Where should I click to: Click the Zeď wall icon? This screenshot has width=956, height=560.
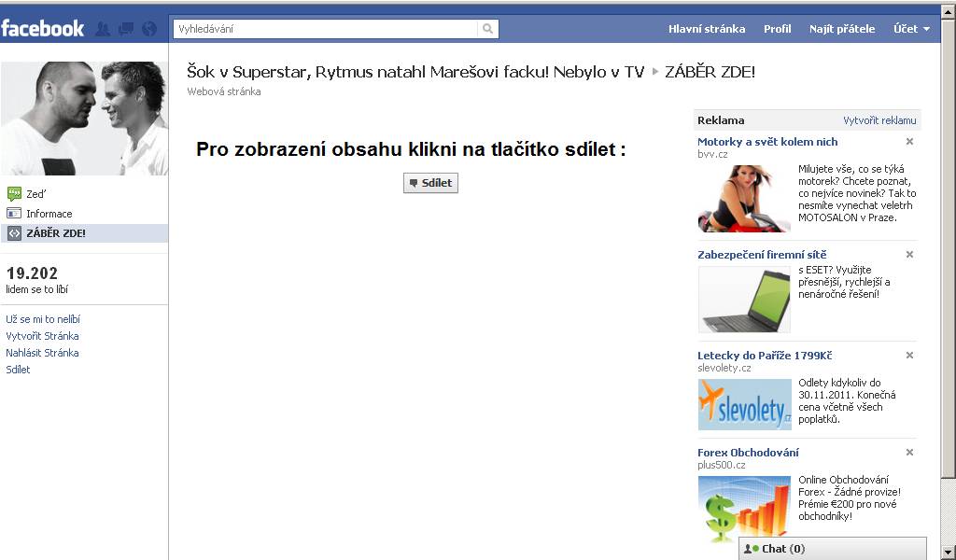click(x=14, y=194)
